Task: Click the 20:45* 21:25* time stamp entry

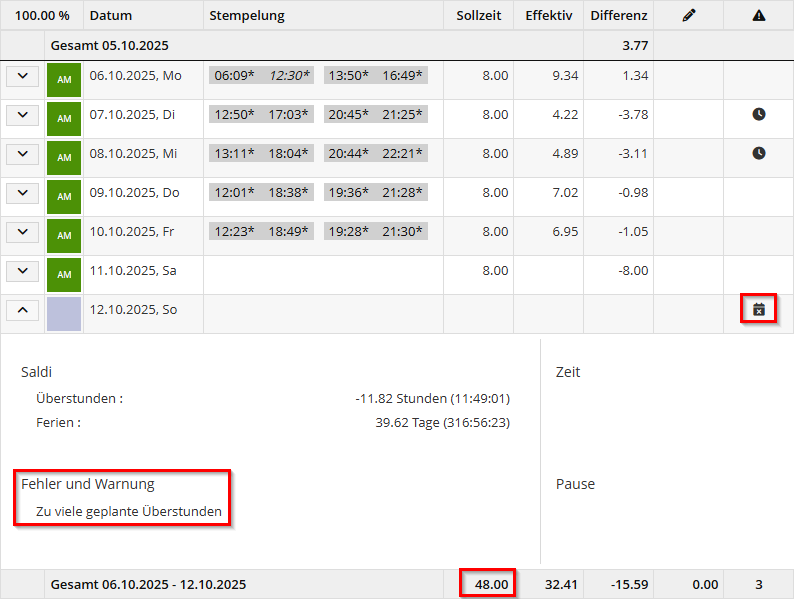Action: (376, 115)
